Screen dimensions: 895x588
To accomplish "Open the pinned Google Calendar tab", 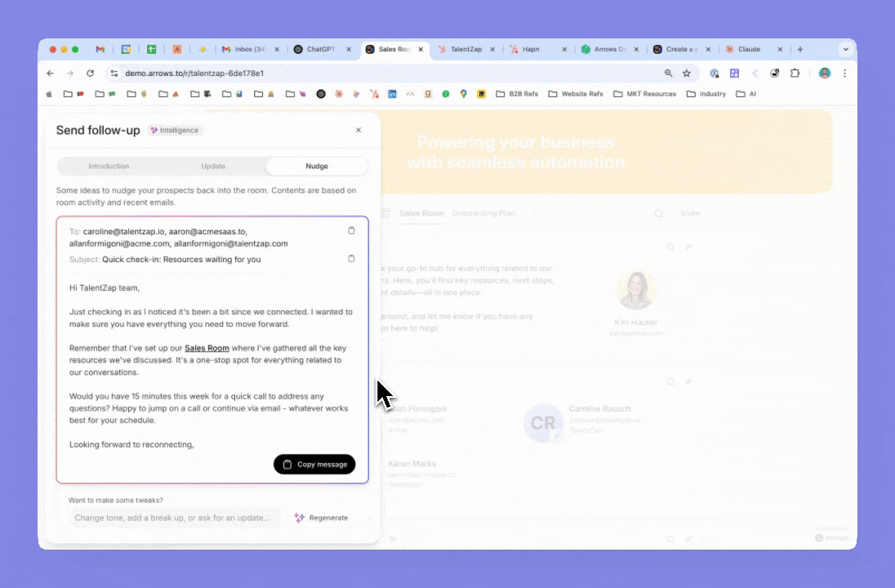I will [126, 49].
